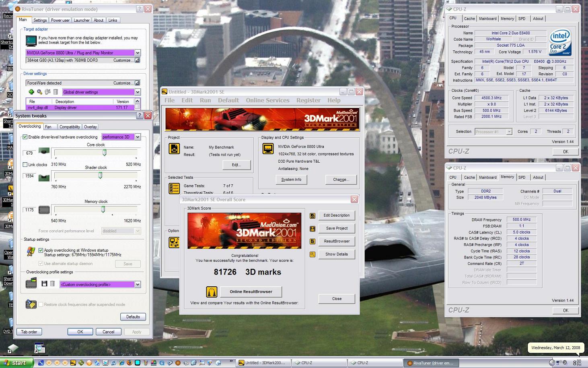Click the green plus add-profile icon in RivaTuner

pos(31,92)
